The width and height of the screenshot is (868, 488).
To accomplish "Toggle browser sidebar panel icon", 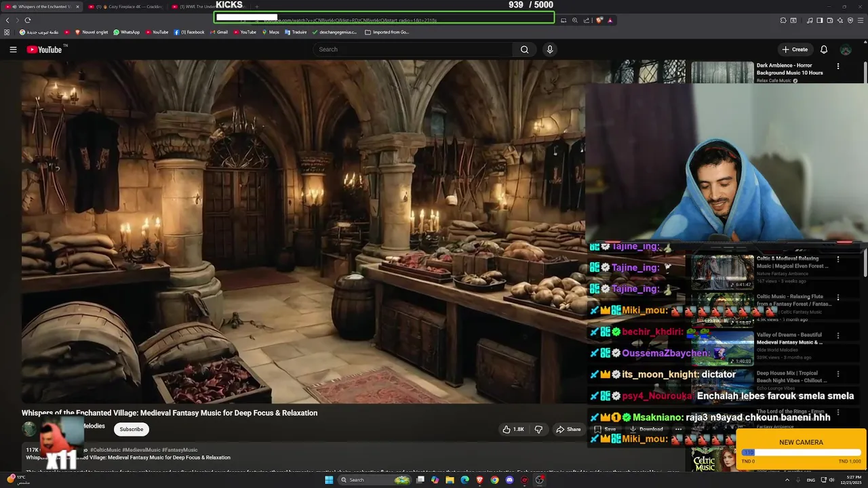I will click(820, 20).
